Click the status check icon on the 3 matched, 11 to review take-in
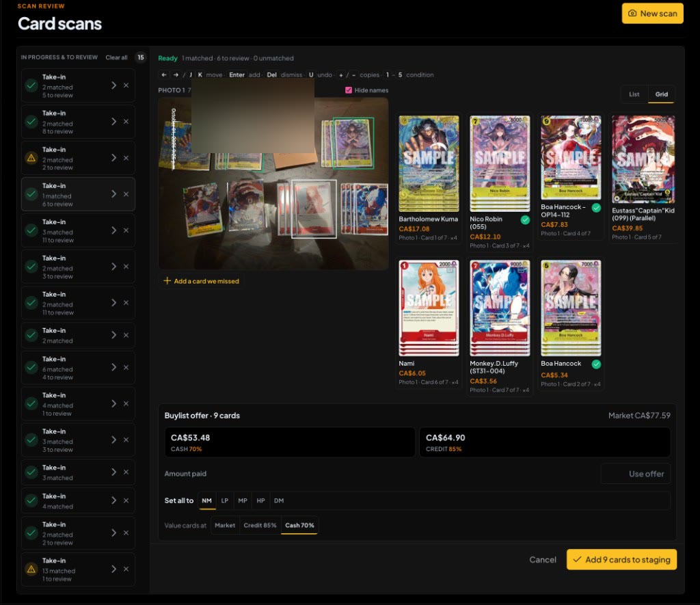Screen dimensions: 700x605 pos(31,230)
